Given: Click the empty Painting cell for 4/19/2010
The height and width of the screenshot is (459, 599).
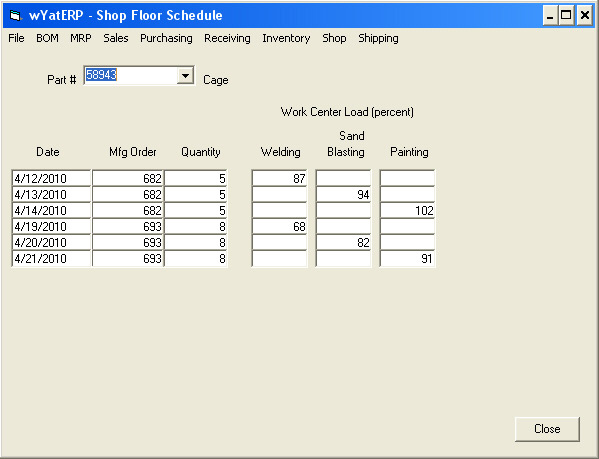Looking at the screenshot, I should tap(408, 226).
